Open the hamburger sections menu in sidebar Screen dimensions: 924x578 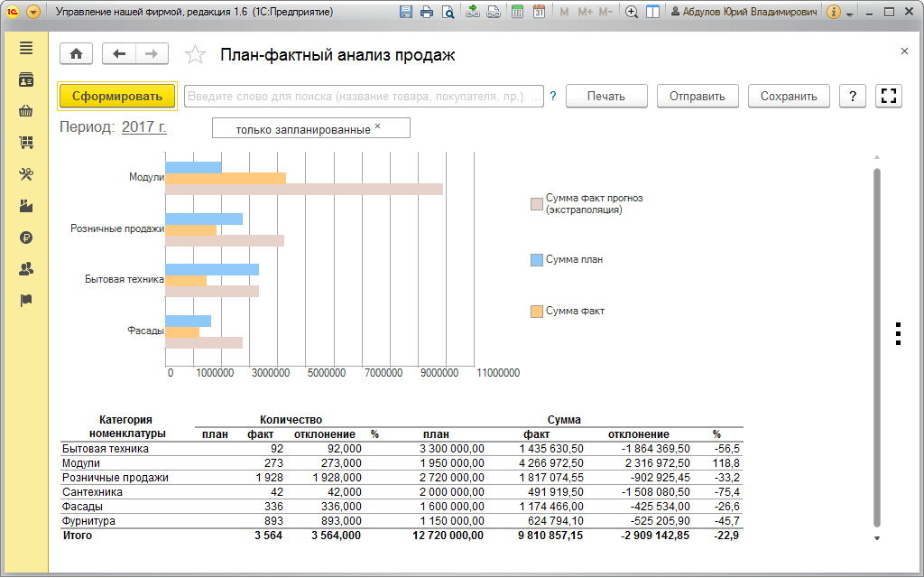(26, 49)
